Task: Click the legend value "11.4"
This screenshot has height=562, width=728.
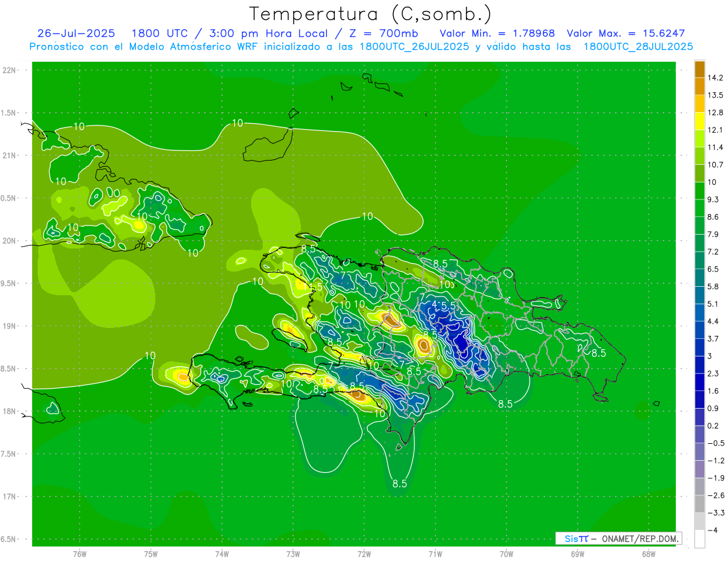Action: pyautogui.click(x=714, y=147)
